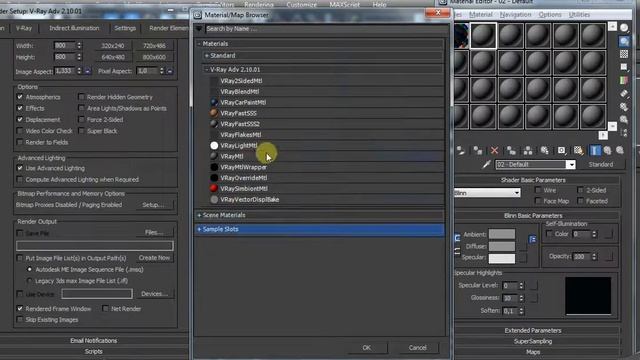640x360 pixels.
Task: Click the red X reset material icon
Action: 494,151
